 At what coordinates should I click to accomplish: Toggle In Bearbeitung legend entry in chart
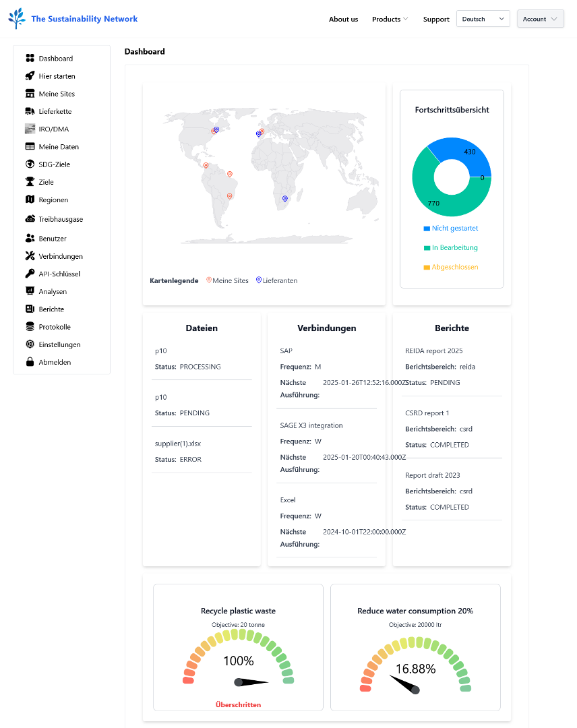(x=450, y=247)
